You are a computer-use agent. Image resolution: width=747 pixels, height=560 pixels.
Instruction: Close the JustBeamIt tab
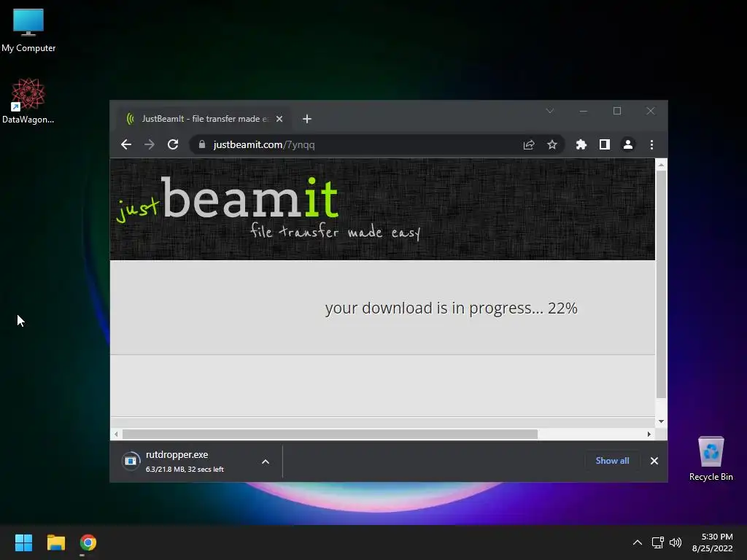click(279, 119)
